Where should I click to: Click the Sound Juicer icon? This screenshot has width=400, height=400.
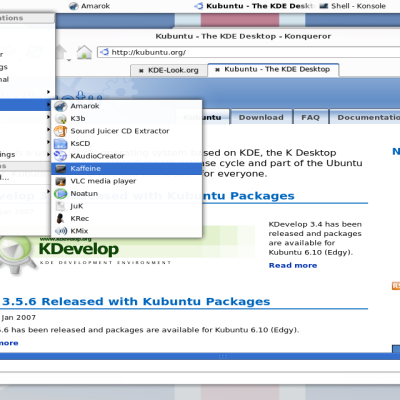coord(61,131)
